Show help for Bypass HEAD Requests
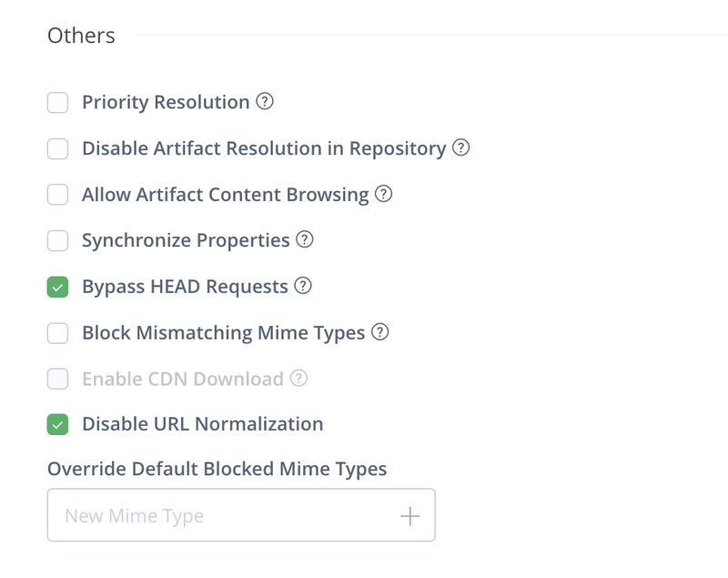 coord(304,286)
